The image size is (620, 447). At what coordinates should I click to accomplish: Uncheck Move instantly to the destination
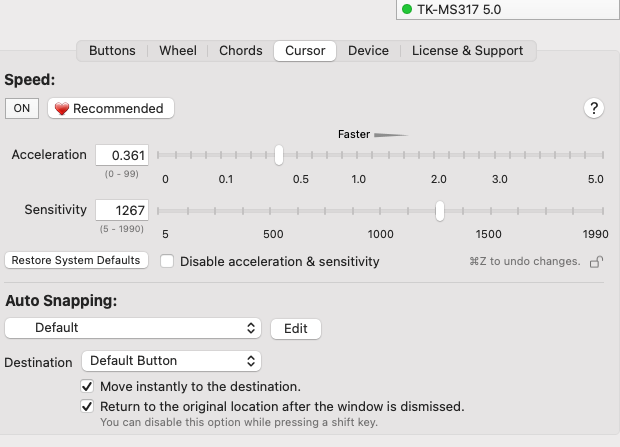[x=87, y=386]
